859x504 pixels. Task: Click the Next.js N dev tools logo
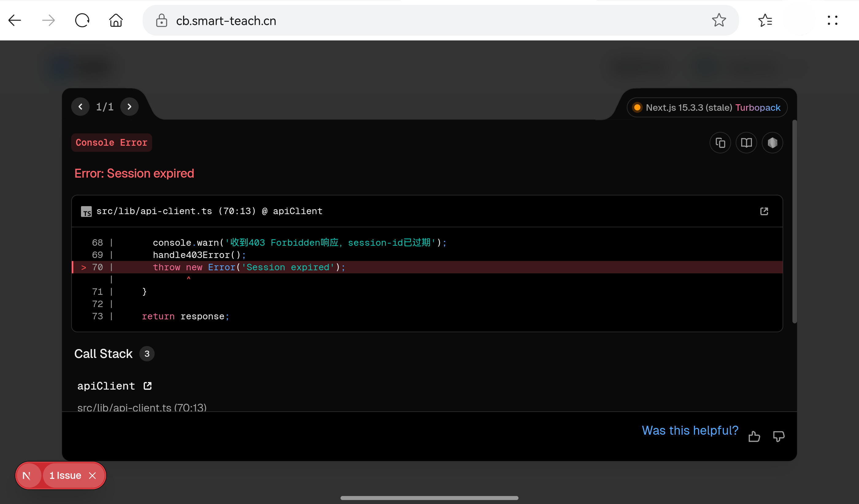coord(27,475)
